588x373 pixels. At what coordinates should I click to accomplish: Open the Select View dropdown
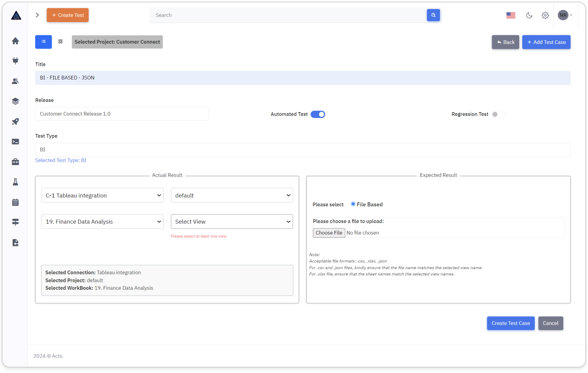(x=232, y=221)
